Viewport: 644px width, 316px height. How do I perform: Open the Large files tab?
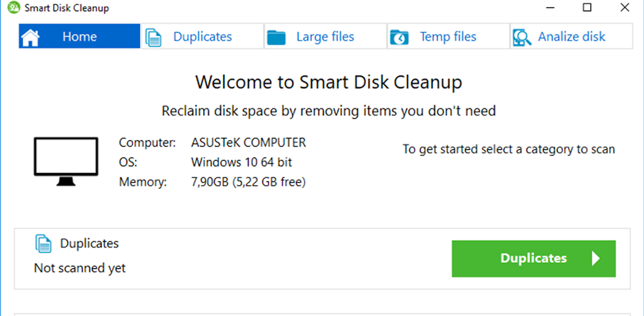[325, 37]
